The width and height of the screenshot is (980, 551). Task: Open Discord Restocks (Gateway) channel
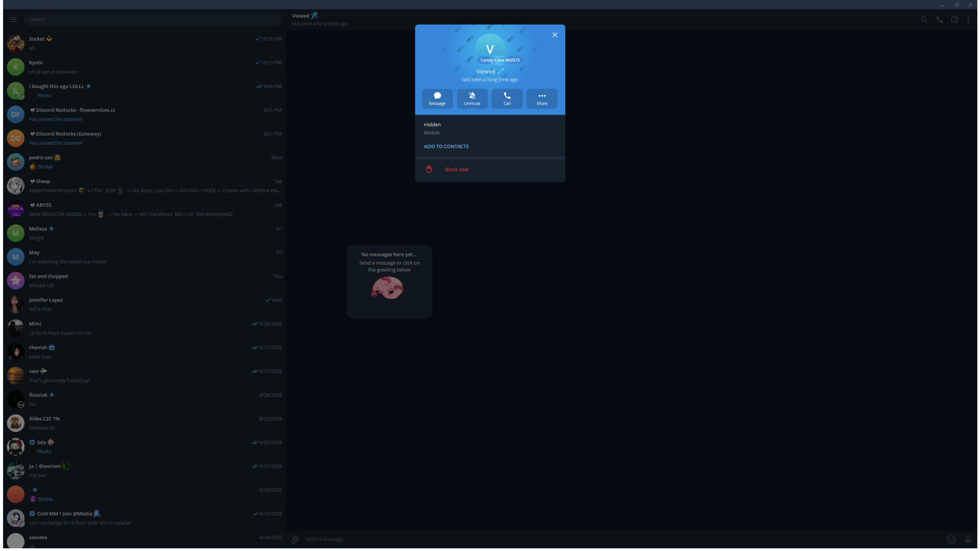point(144,139)
